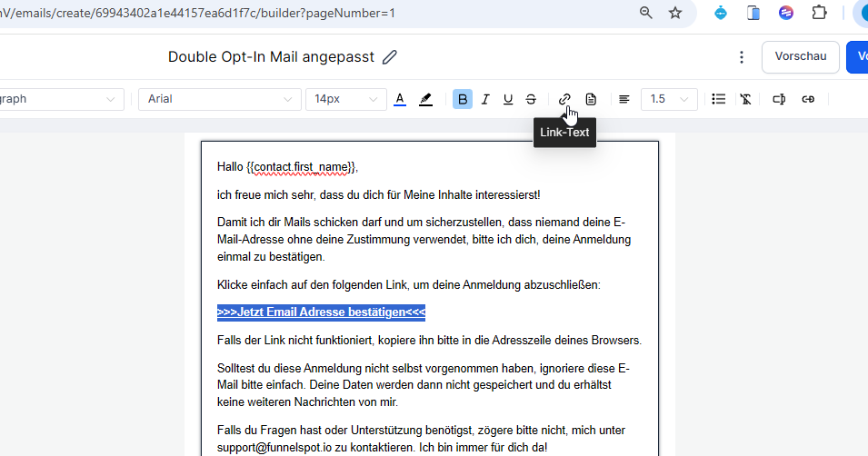Open the browser Extensions puzzle menu
The height and width of the screenshot is (456, 868).
819,13
